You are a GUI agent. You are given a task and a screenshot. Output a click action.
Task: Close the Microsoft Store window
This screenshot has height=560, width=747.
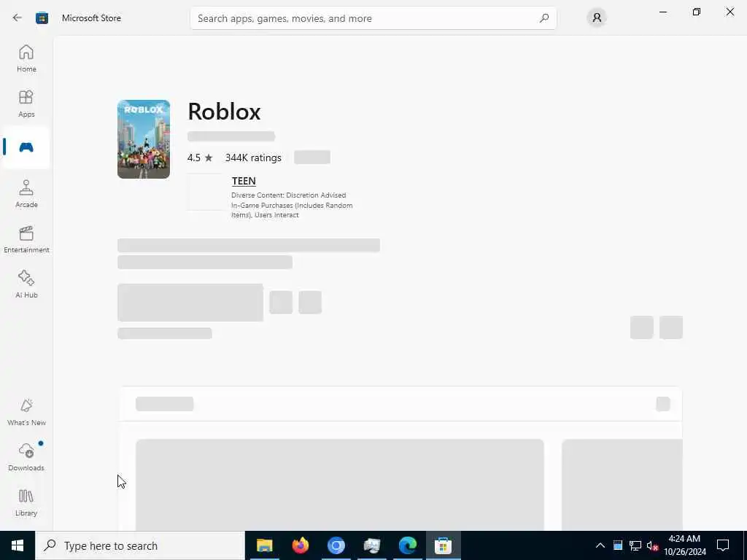coord(729,12)
